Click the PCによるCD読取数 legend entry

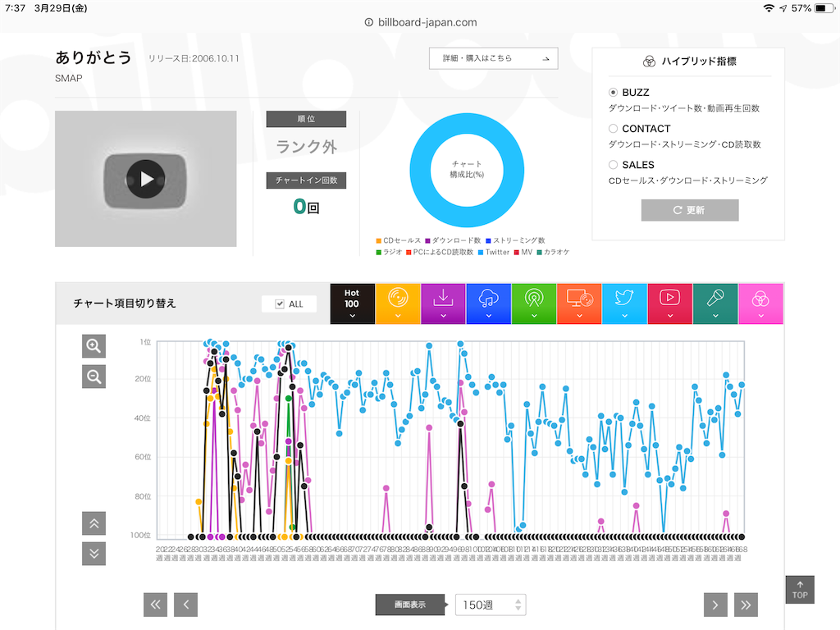[440, 253]
